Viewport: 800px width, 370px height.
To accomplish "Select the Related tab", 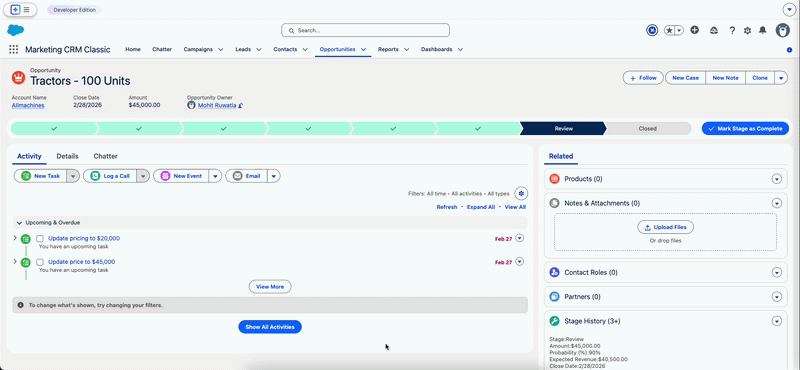I will tap(561, 156).
